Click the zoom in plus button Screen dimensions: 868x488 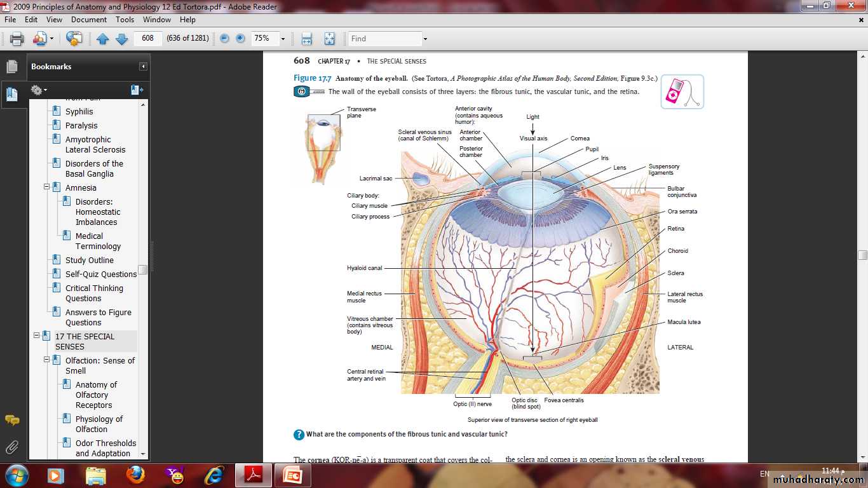(x=240, y=39)
